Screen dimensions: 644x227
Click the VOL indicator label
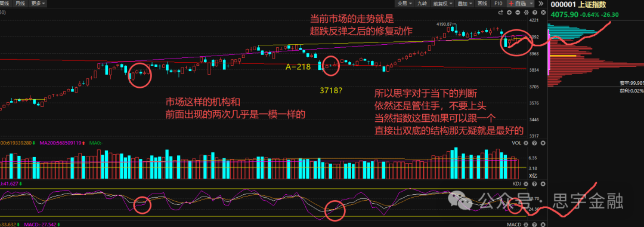[516, 143]
